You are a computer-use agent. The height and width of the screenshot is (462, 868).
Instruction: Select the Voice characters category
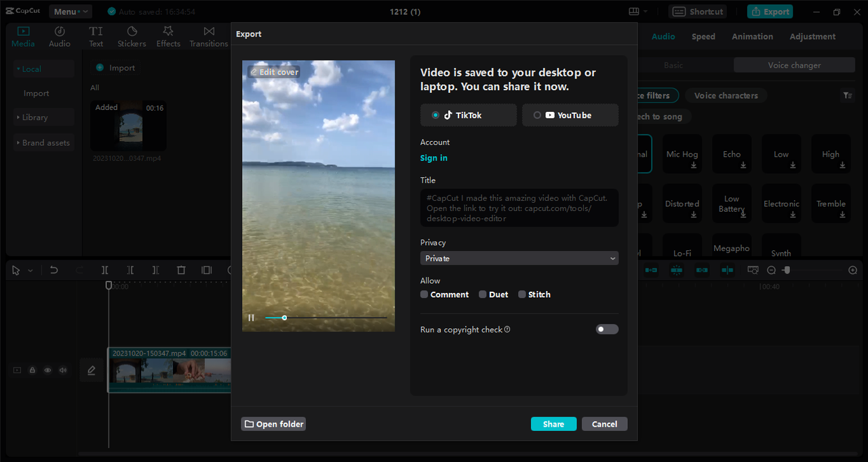coord(726,96)
